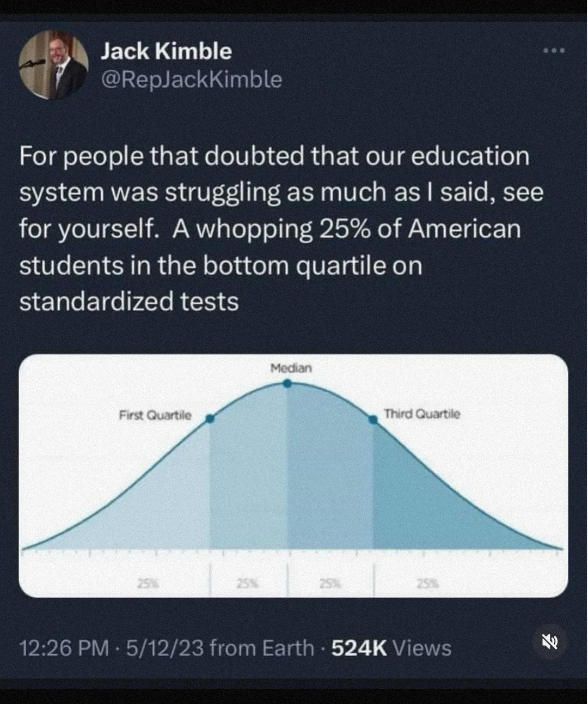Click the 'from Earth' location text
This screenshot has width=588, height=704.
click(261, 648)
